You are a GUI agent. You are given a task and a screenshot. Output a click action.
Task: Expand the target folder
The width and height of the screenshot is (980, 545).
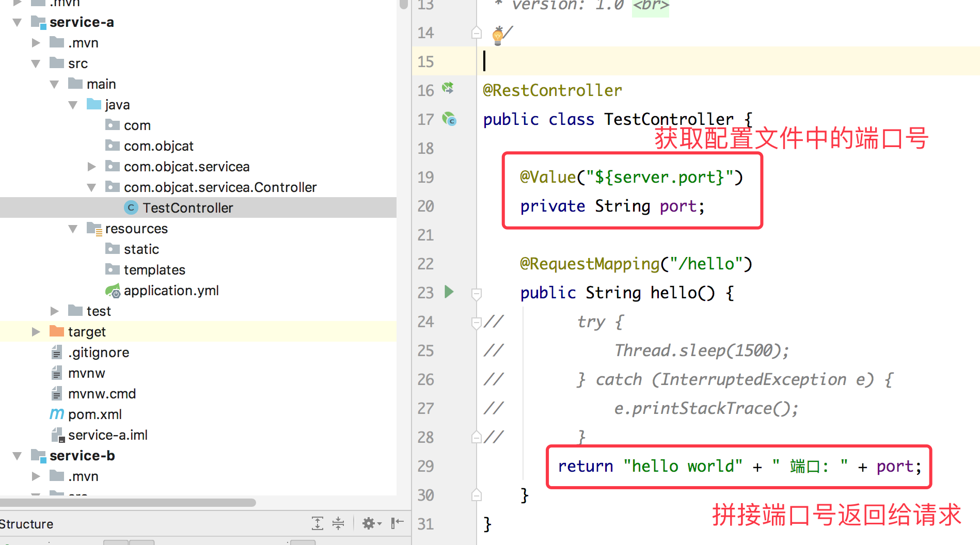tap(36, 332)
